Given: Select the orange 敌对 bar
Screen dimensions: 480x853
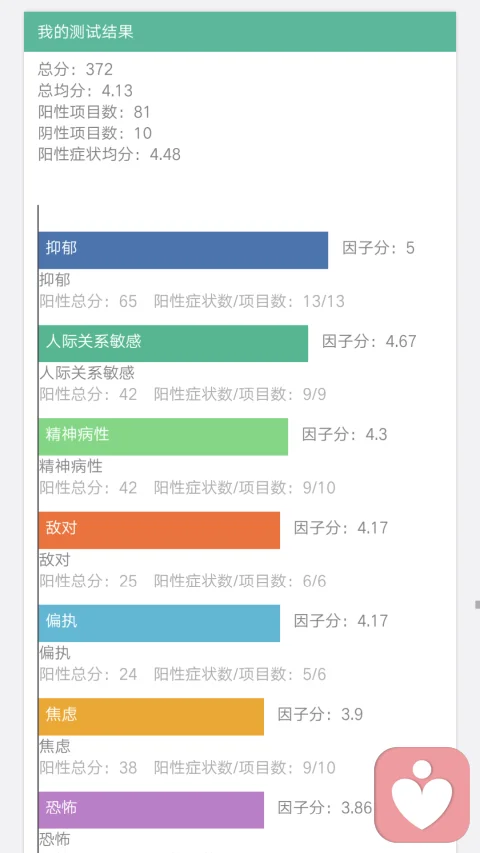Looking at the screenshot, I should (159, 530).
